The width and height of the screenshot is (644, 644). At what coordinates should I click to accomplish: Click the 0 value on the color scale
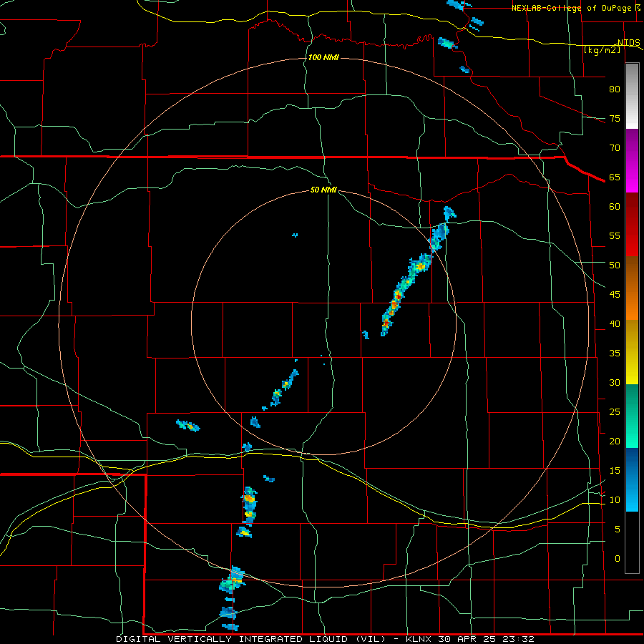click(618, 559)
